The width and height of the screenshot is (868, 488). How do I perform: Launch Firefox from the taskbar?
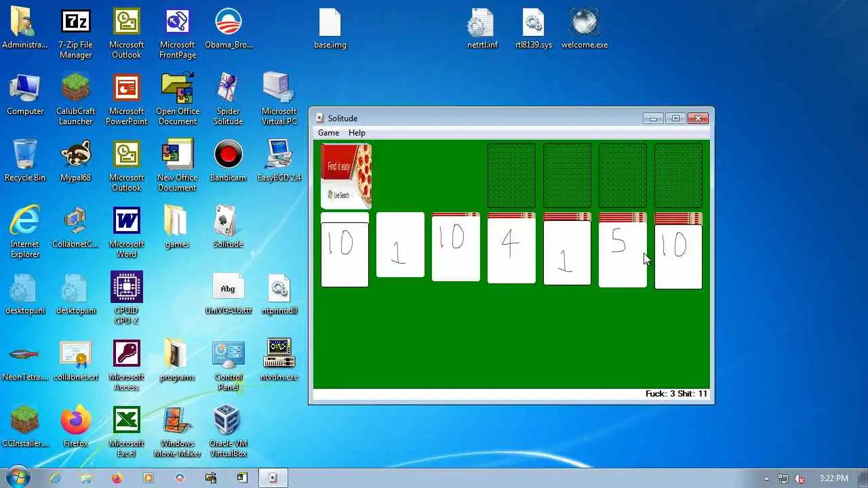coord(117,478)
